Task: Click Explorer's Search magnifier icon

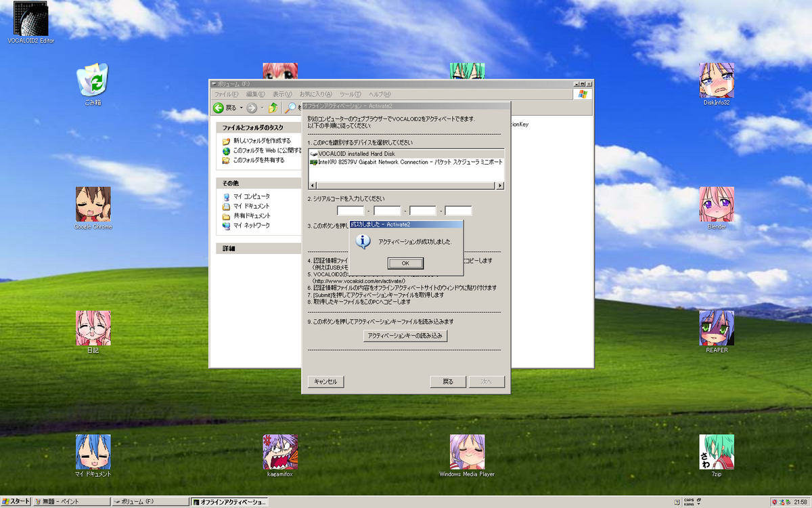Action: click(291, 108)
